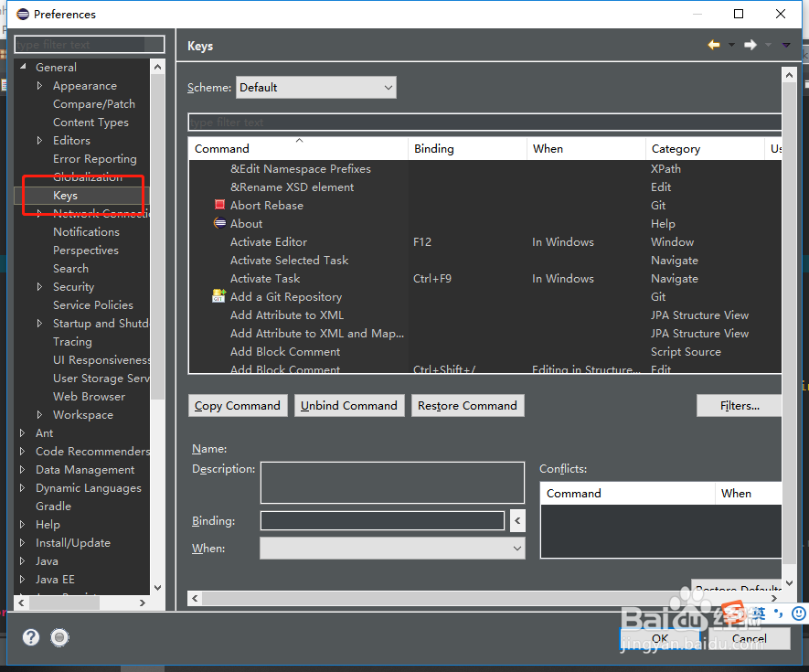809x672 pixels.
Task: Expand the Help preferences node
Action: 22,524
